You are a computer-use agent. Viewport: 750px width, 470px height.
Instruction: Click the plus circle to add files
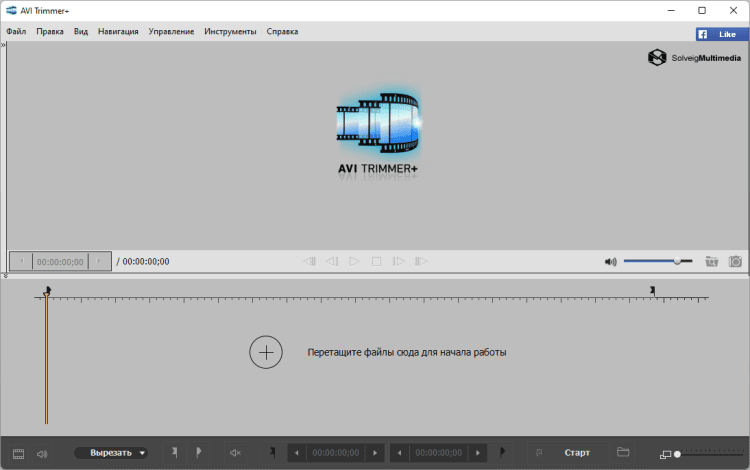click(x=266, y=352)
